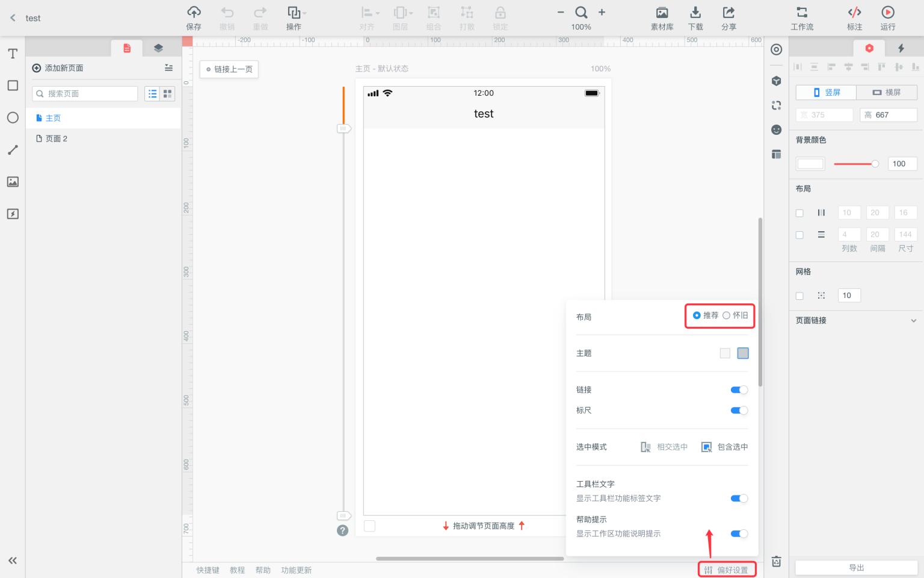Click the 导出 export button
Image resolution: width=924 pixels, height=578 pixels.
pos(856,568)
